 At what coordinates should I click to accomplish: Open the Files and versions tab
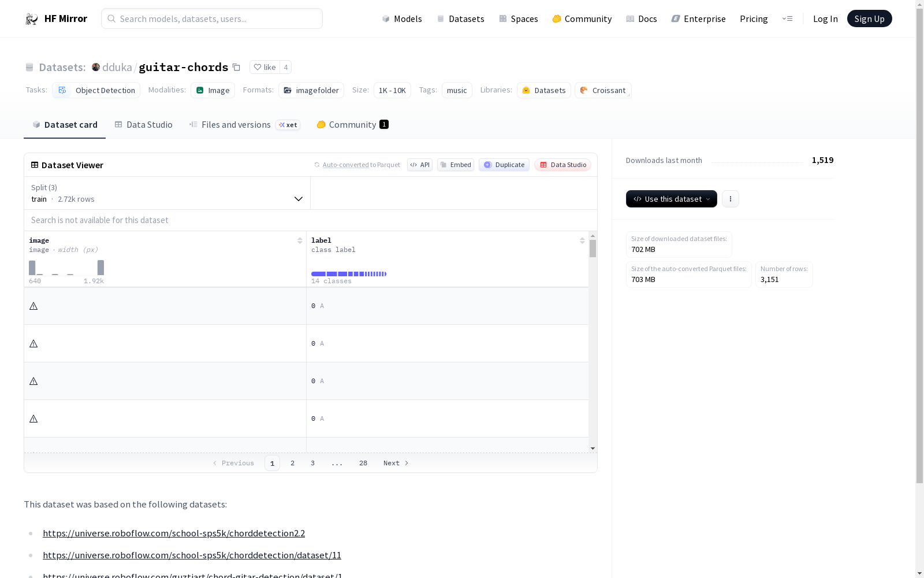click(x=245, y=125)
